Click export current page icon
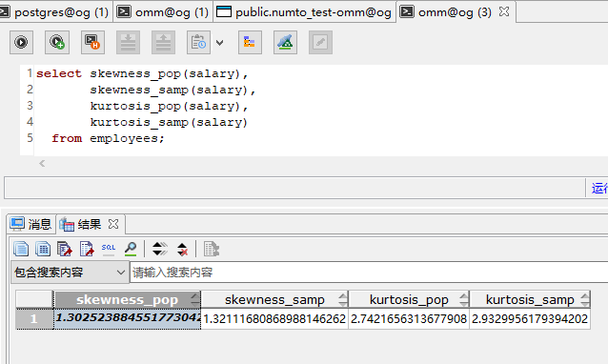 click(x=87, y=249)
